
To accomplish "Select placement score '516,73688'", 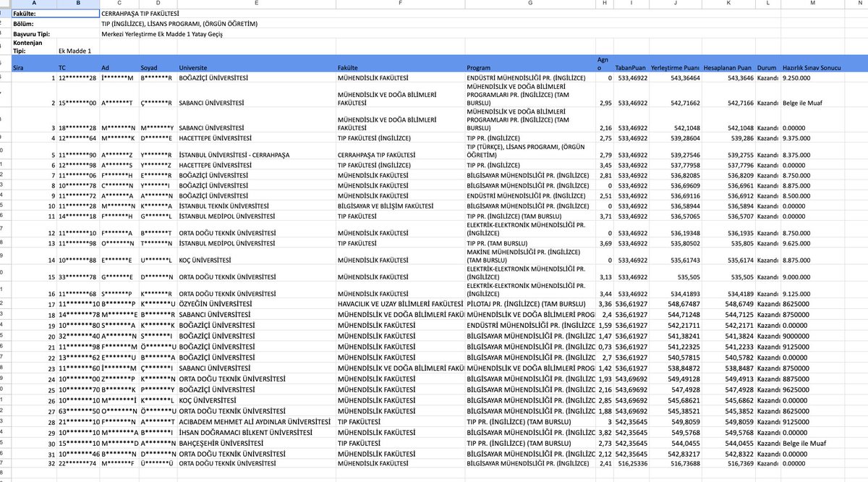I will click(676, 463).
